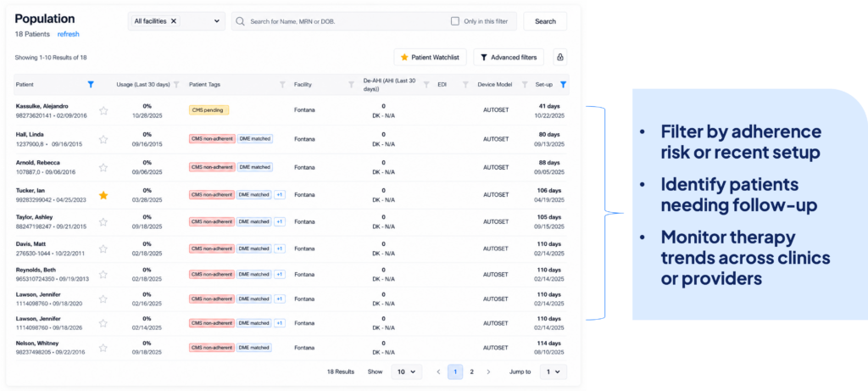Expand the +1 tags for Reynolds, Beth

pos(280,274)
